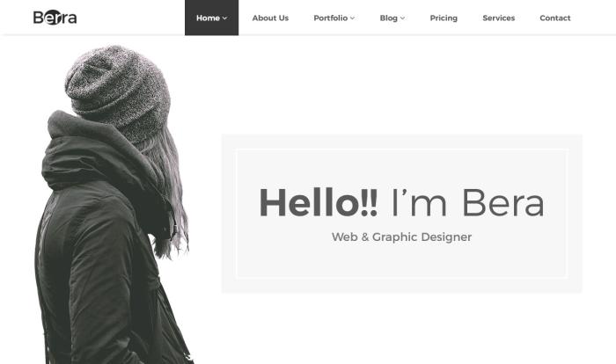The image size is (616, 364).
Task: Go to the Contact page
Action: coord(554,18)
